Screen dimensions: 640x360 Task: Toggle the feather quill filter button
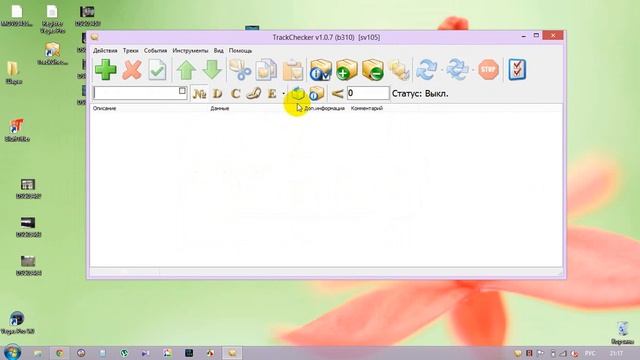pos(254,94)
